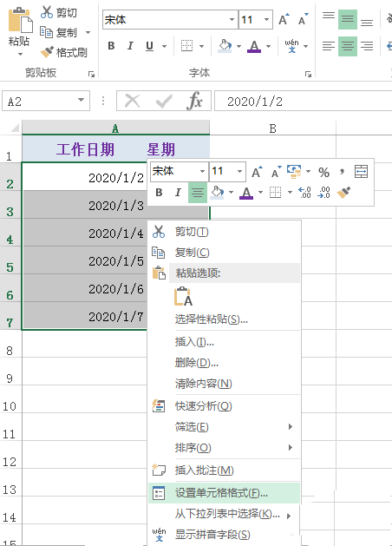This screenshot has height=546, width=392.
Task: Click Italic in the mini toolbar
Action: pos(178,192)
